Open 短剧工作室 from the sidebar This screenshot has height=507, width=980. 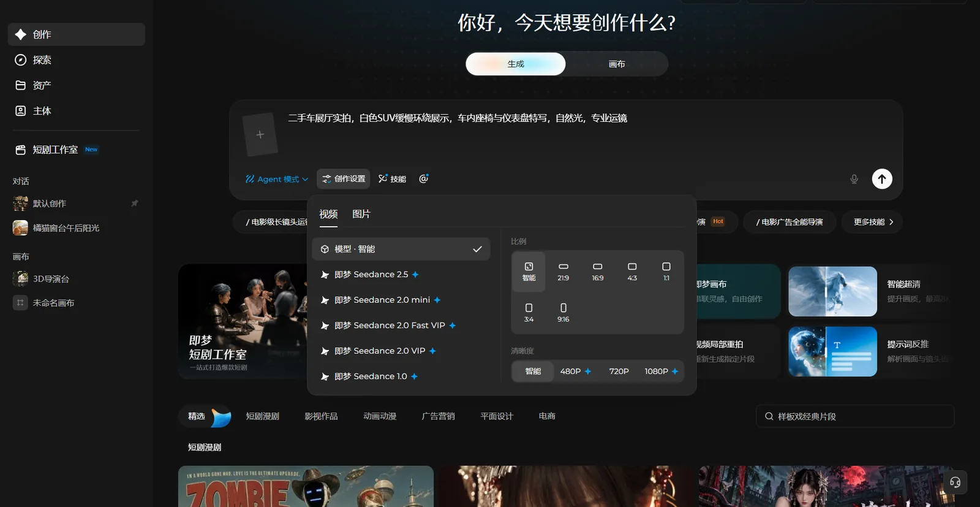click(x=77, y=150)
